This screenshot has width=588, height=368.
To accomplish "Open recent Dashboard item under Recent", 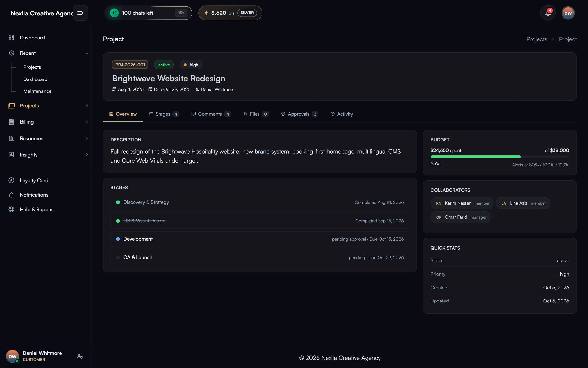I will (35, 79).
